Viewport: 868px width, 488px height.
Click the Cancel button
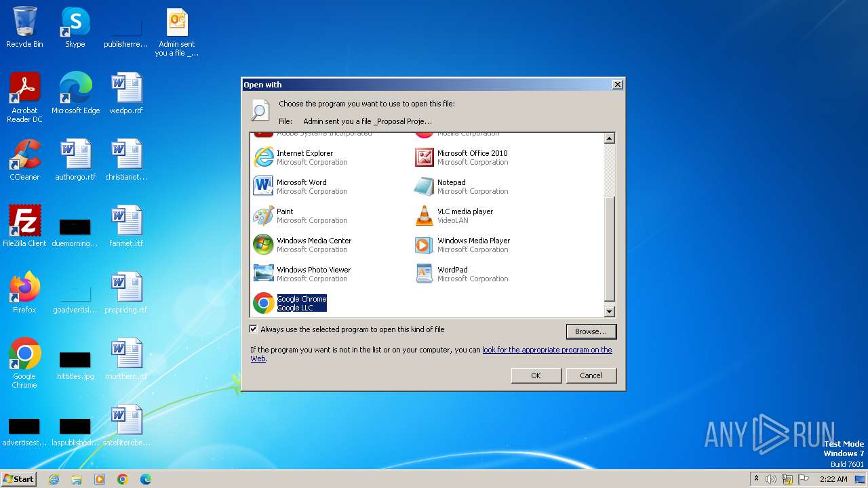coord(591,375)
